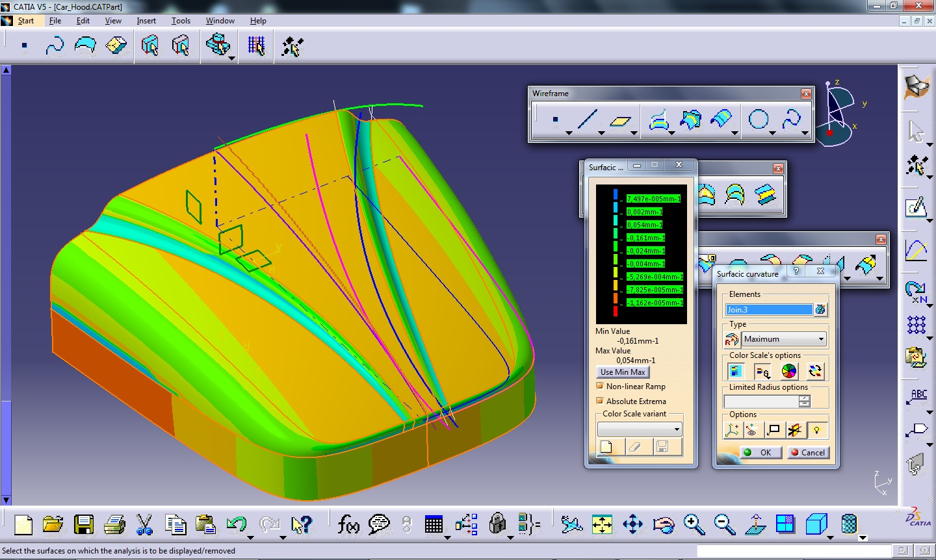
Task: Click the Use Min Max button
Action: click(x=623, y=372)
